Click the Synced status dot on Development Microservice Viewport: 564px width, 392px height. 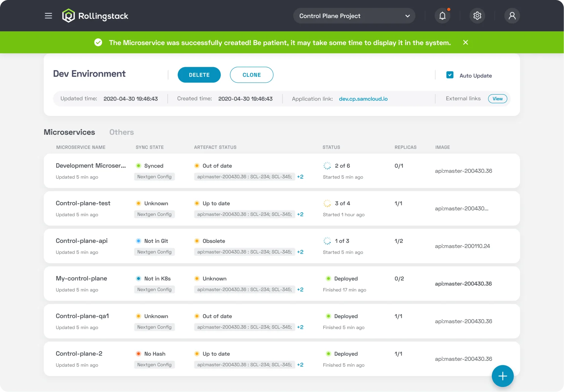click(138, 166)
